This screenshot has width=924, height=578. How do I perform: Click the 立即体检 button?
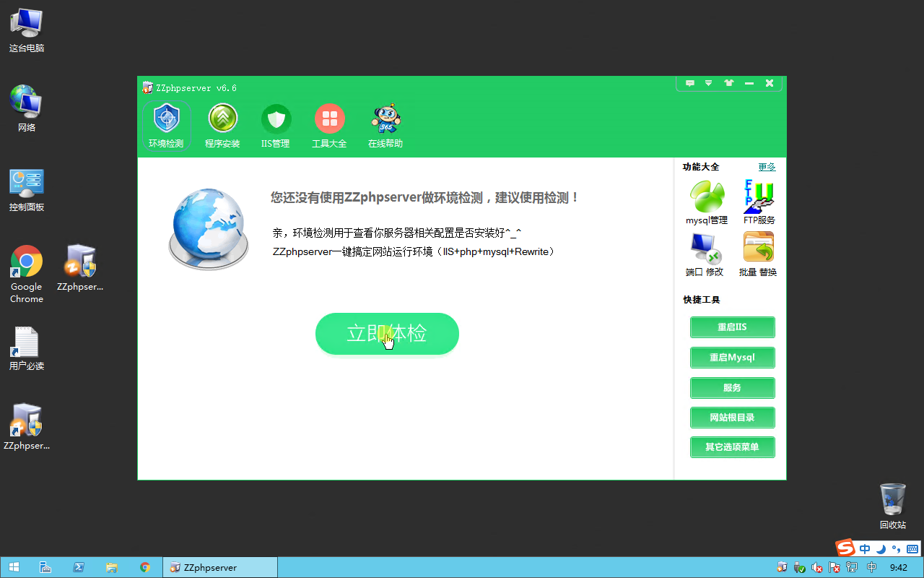point(387,334)
